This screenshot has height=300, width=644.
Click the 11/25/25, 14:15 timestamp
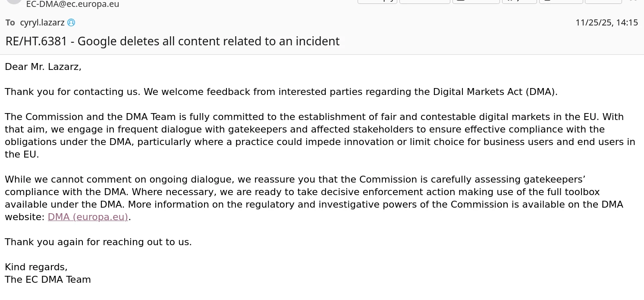click(606, 23)
